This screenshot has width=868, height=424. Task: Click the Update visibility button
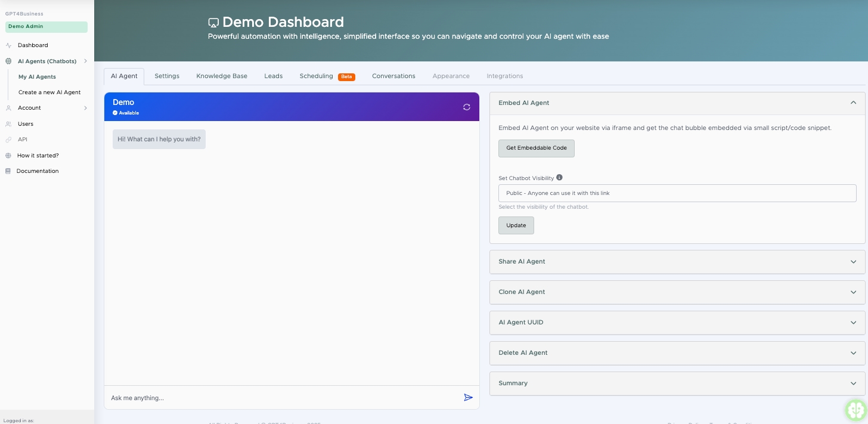(516, 225)
